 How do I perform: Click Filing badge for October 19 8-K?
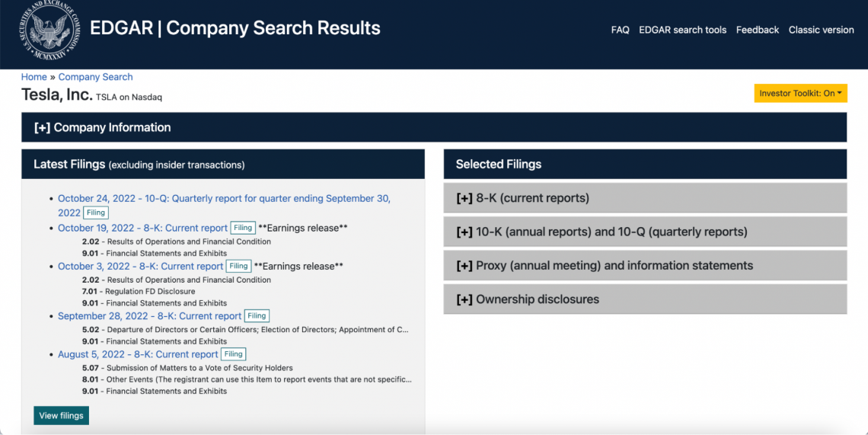pos(243,227)
